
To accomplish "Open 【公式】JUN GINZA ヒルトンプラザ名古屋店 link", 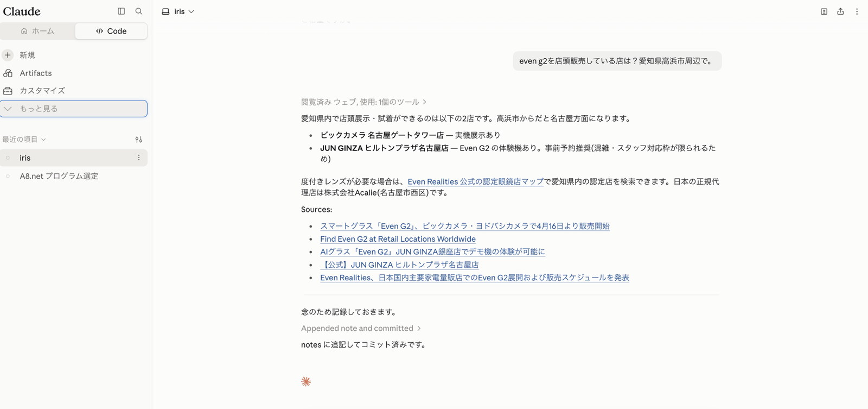I will coord(399,265).
